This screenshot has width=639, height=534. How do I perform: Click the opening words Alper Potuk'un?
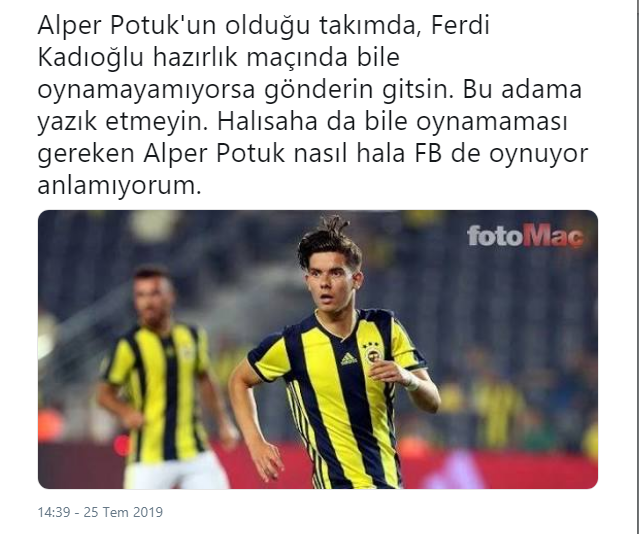click(x=127, y=26)
